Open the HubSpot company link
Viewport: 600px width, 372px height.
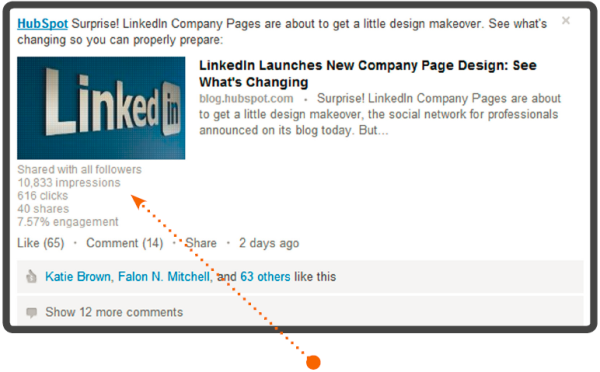42,24
